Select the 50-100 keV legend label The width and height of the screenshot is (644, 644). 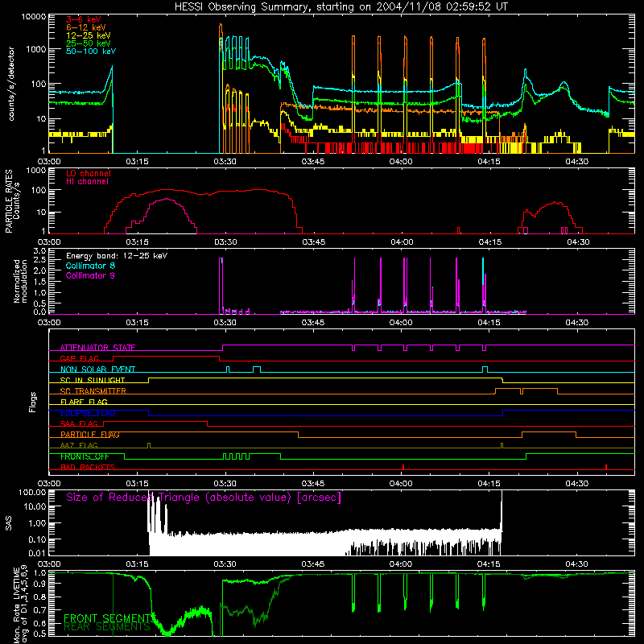click(x=91, y=52)
